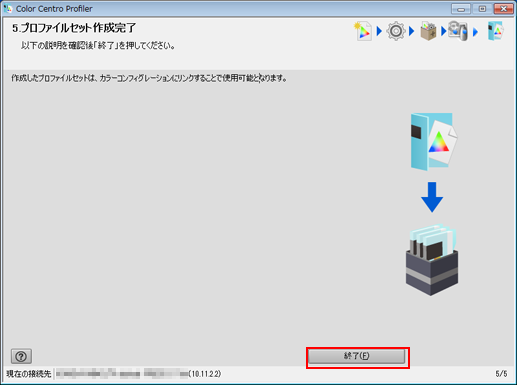The image size is (517, 385).
Task: Select the gear settings step icon
Action: [x=396, y=31]
